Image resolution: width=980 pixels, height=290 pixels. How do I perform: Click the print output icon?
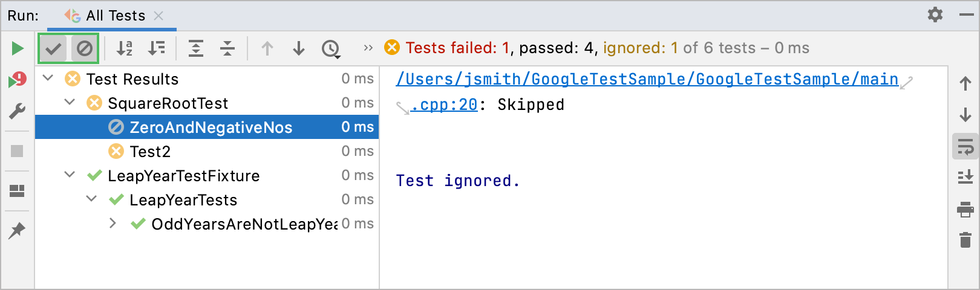pos(965,210)
